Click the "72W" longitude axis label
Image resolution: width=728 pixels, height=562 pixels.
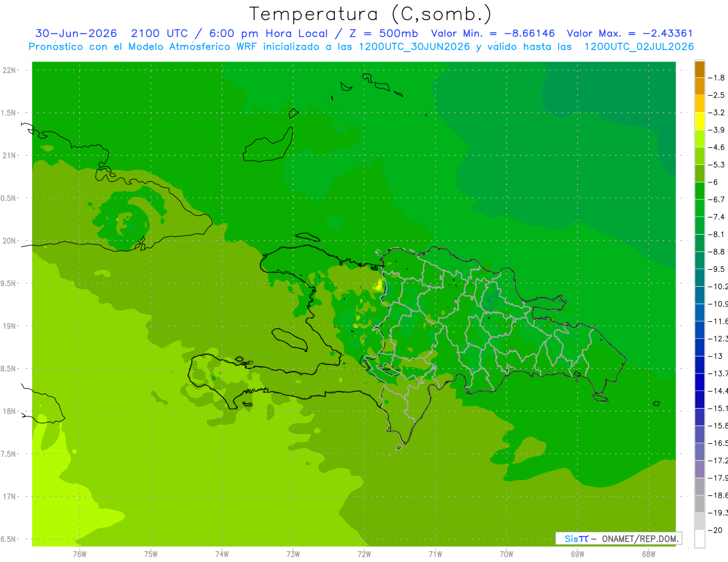click(364, 554)
